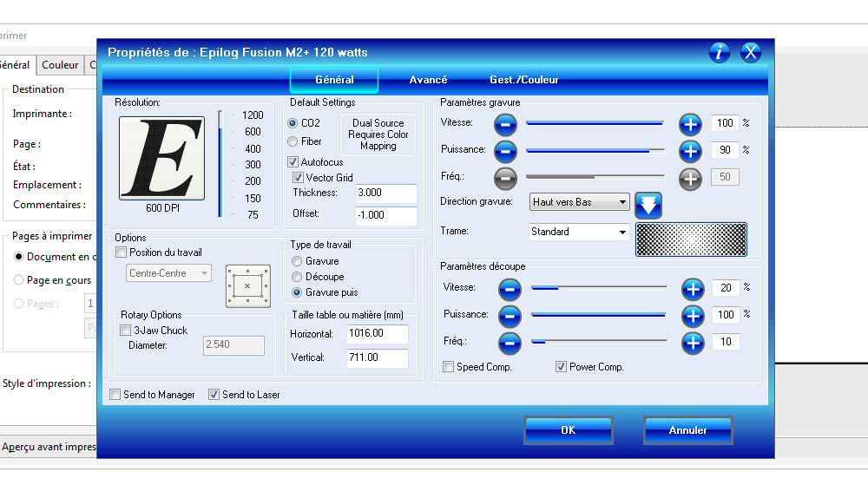Viewport: 868px width, 498px height.
Task: Open the Gest./Couleur tab
Action: pyautogui.click(x=523, y=80)
